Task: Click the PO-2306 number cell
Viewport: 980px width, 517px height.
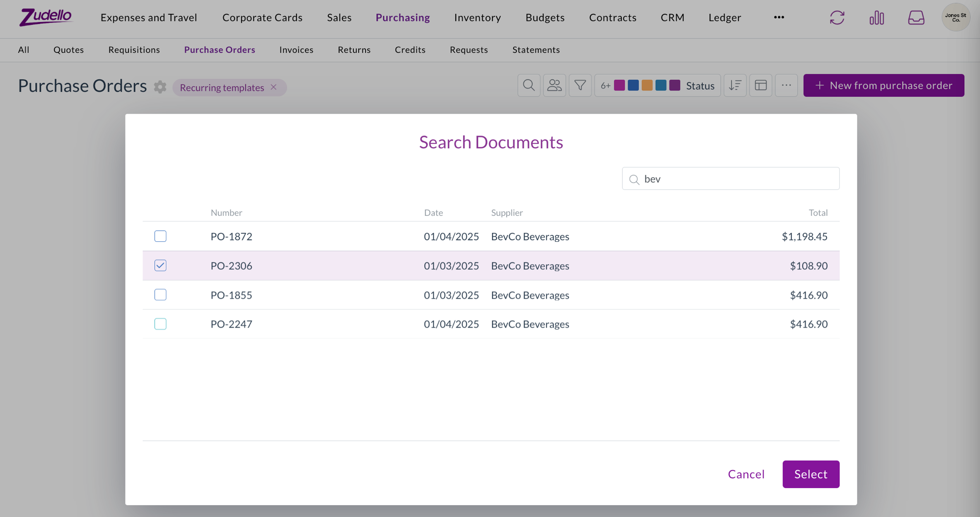Action: coord(231,266)
